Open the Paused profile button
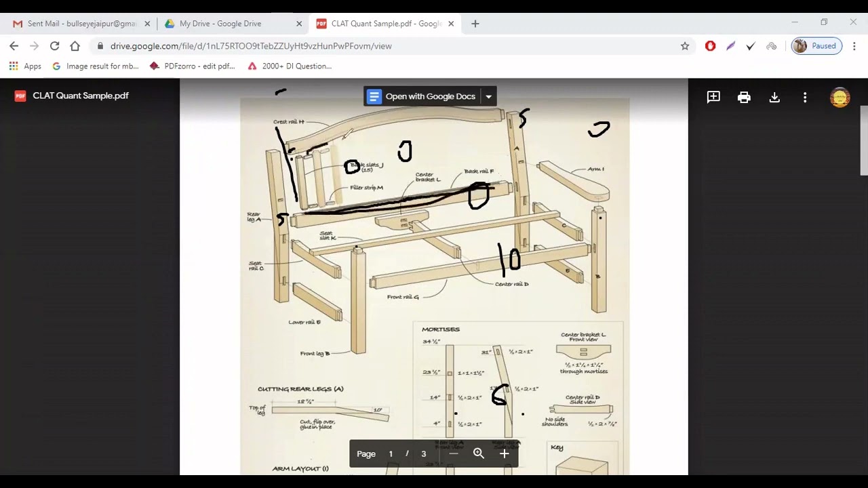This screenshot has width=868, height=488. [816, 46]
